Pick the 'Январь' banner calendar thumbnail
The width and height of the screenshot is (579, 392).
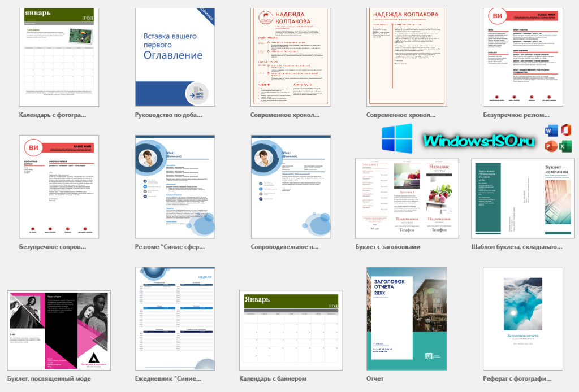point(291,330)
